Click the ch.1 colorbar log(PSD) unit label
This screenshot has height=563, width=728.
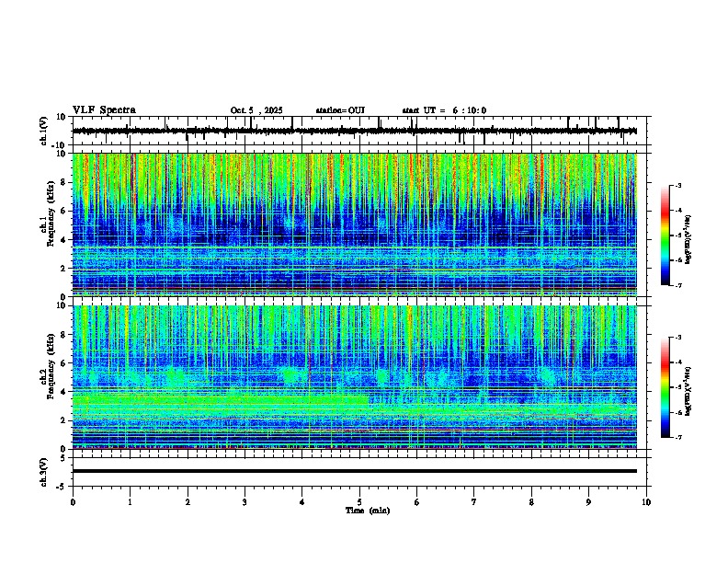pos(688,240)
